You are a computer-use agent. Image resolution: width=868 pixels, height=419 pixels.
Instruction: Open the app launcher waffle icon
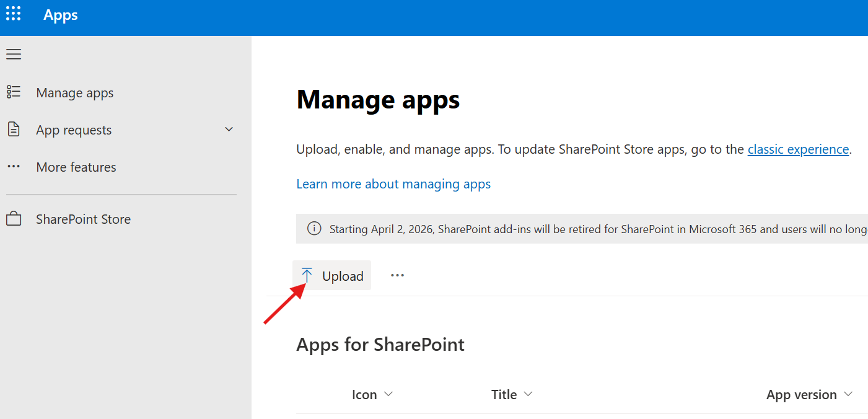14,14
